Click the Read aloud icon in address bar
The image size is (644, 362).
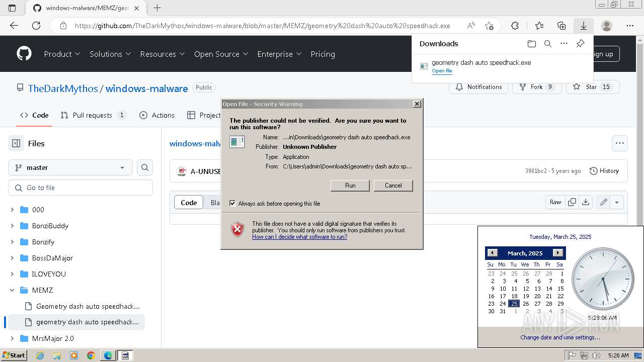coord(471,26)
